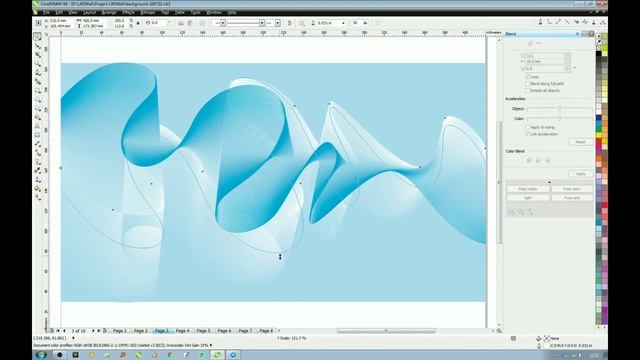Choose counterclockwise color blend icon
Screen dimensions: 640x360
547,161
